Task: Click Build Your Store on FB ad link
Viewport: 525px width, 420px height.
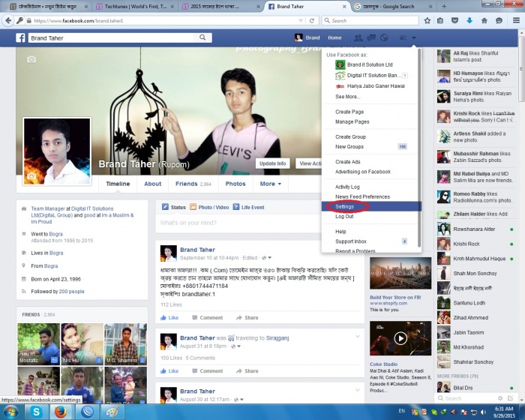Action: 395,298
